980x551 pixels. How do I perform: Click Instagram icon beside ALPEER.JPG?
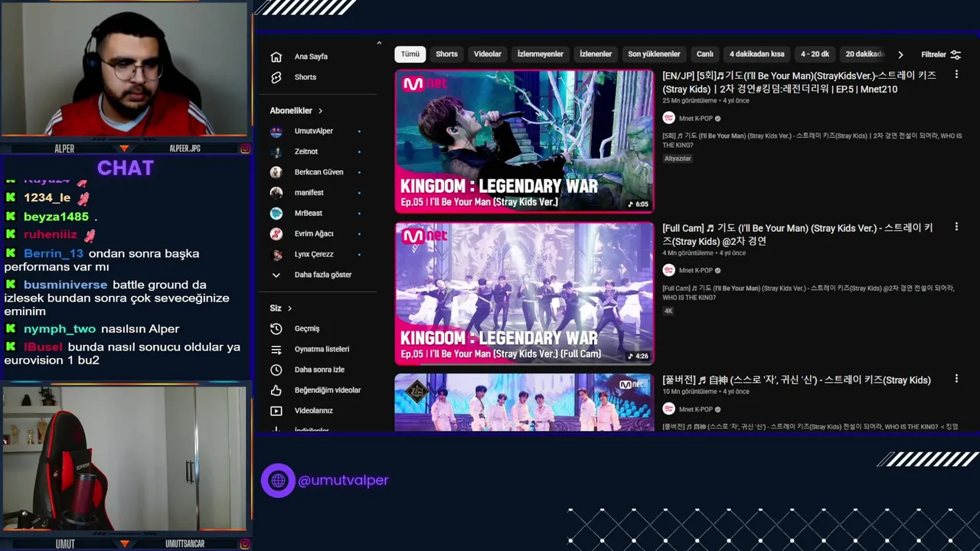(245, 148)
